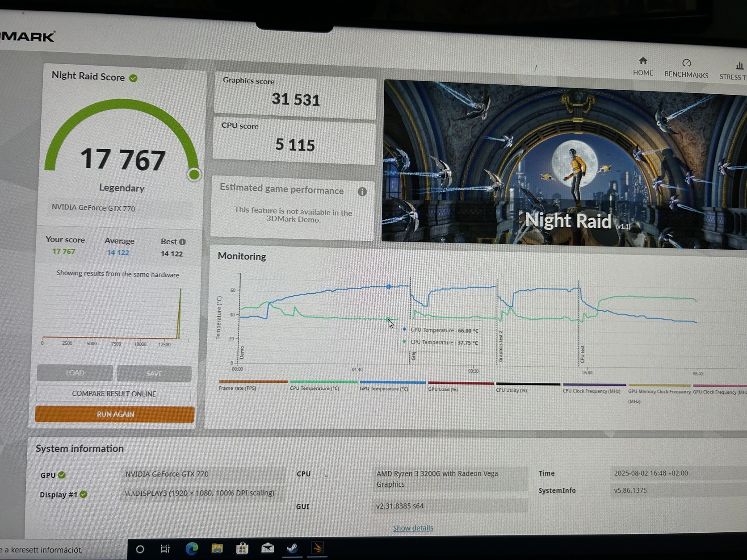
Task: Click the AMD Ryzen 3 3200G CPU field
Action: (x=450, y=479)
